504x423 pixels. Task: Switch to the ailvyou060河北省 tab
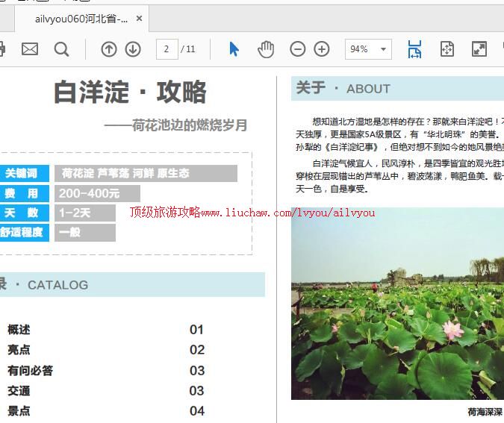[81, 19]
